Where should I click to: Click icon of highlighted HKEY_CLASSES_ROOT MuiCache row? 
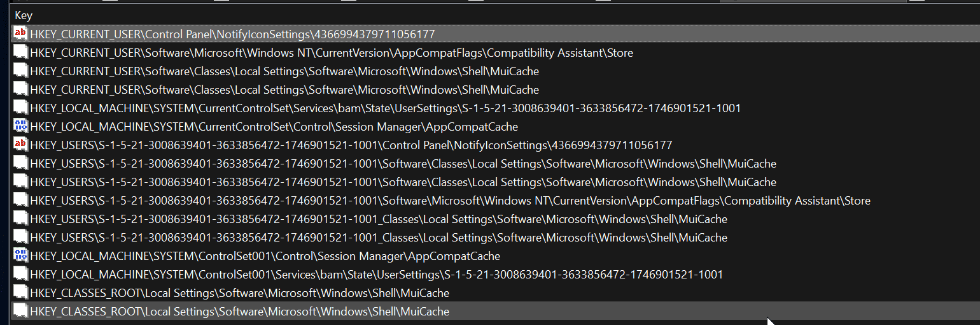[20, 311]
